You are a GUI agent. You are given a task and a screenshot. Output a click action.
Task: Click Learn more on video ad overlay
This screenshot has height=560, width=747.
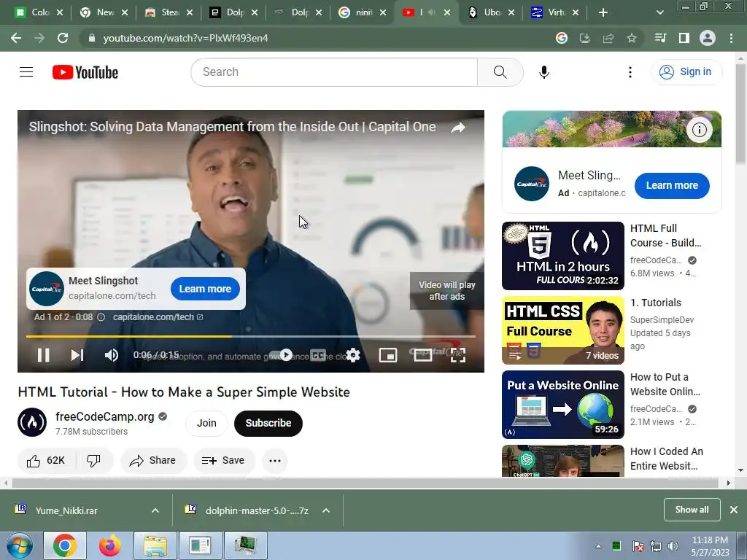coord(205,289)
